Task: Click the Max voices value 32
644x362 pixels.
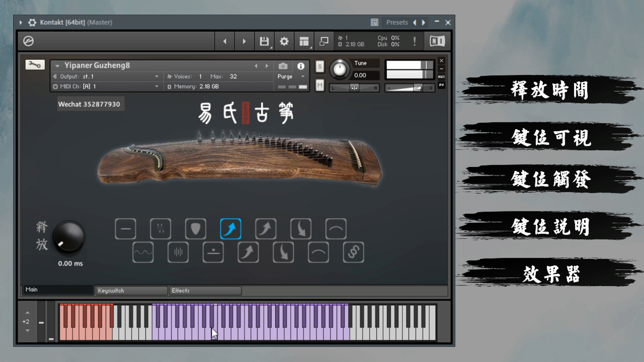Action: (233, 76)
